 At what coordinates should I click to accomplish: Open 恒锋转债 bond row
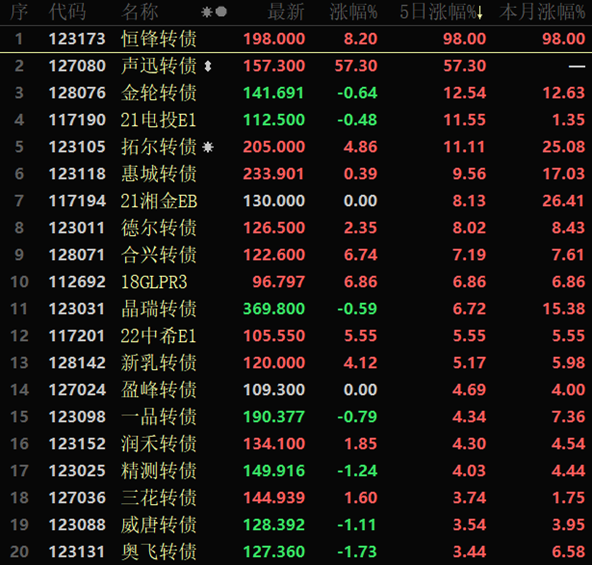[296, 39]
